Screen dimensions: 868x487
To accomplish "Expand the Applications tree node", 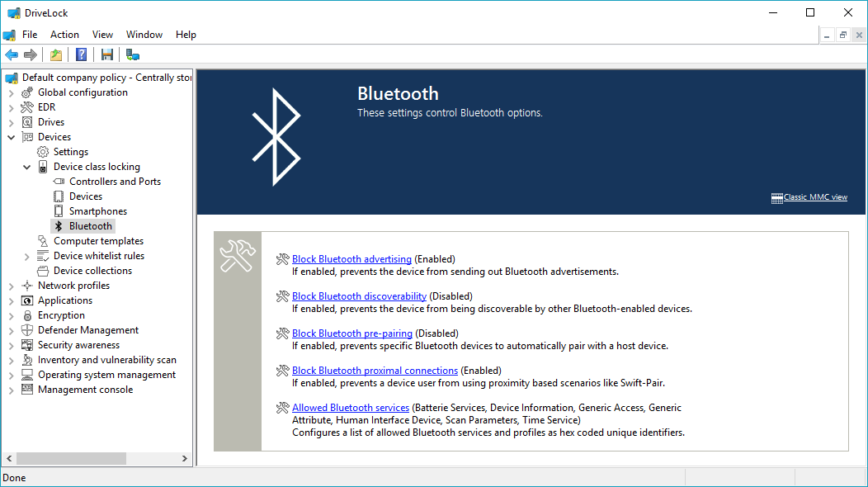I will [x=11, y=300].
